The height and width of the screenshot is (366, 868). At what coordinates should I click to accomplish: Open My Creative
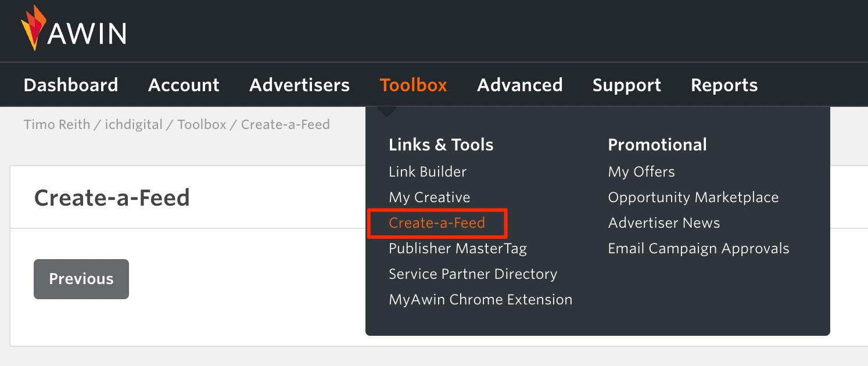[429, 197]
